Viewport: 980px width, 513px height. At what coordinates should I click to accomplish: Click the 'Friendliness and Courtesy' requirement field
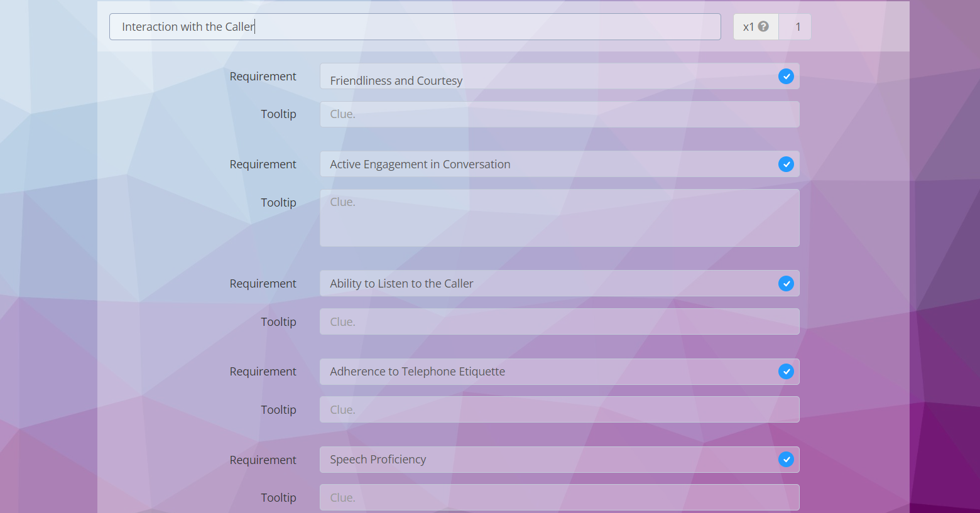point(547,77)
